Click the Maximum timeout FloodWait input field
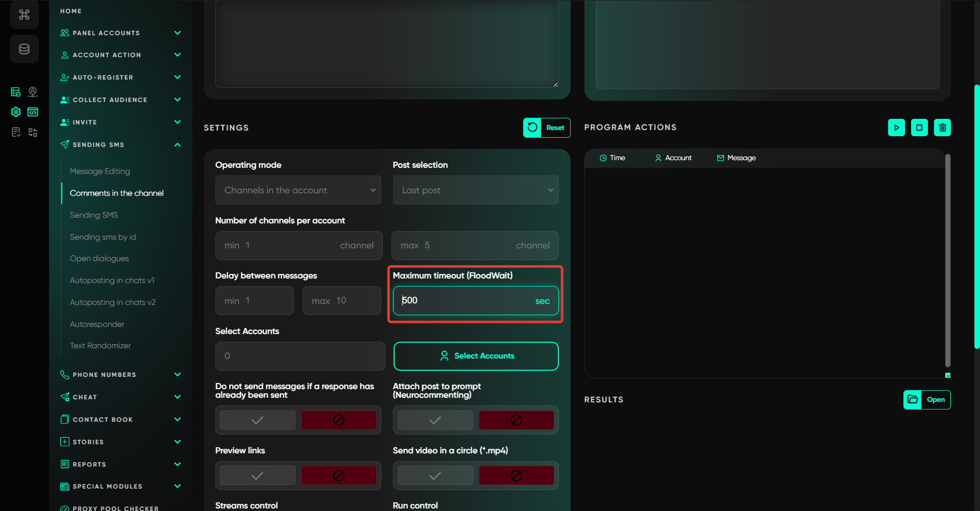The width and height of the screenshot is (980, 511). (464, 301)
